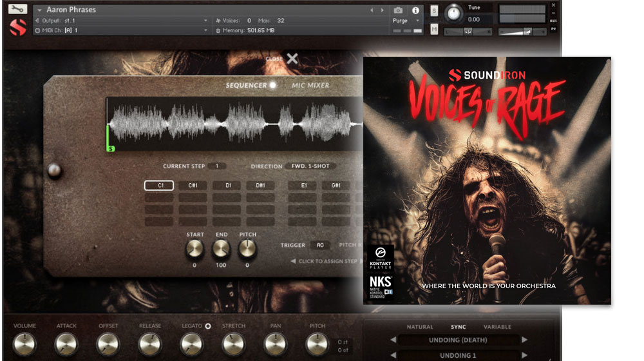Click the waveform display
The width and height of the screenshot is (644, 361).
click(234, 124)
